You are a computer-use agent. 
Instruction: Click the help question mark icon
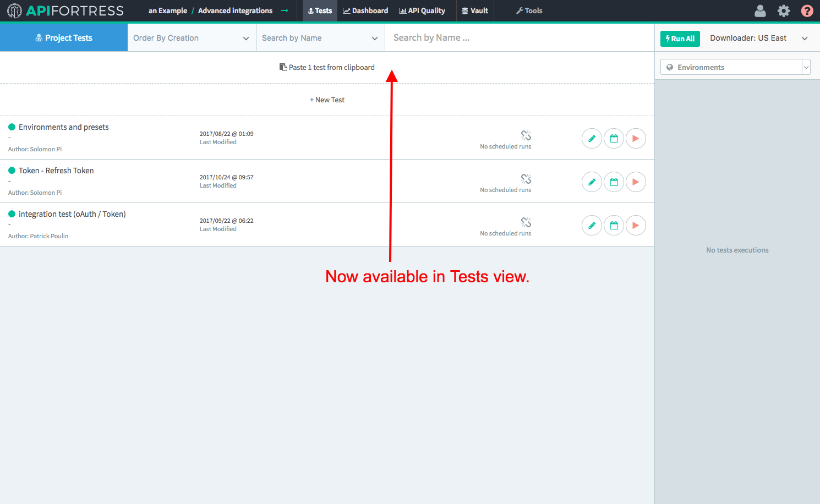pyautogui.click(x=807, y=11)
